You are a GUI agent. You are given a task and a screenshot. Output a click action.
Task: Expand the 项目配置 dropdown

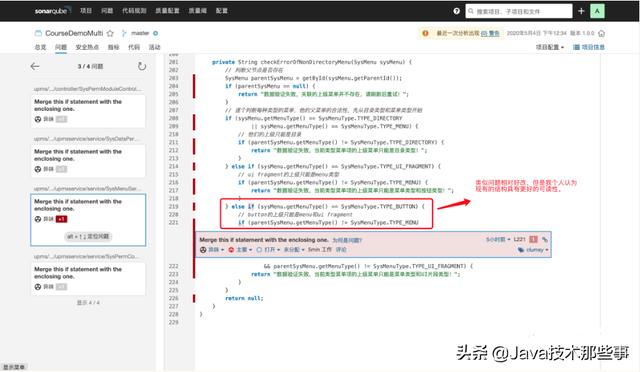[550, 47]
